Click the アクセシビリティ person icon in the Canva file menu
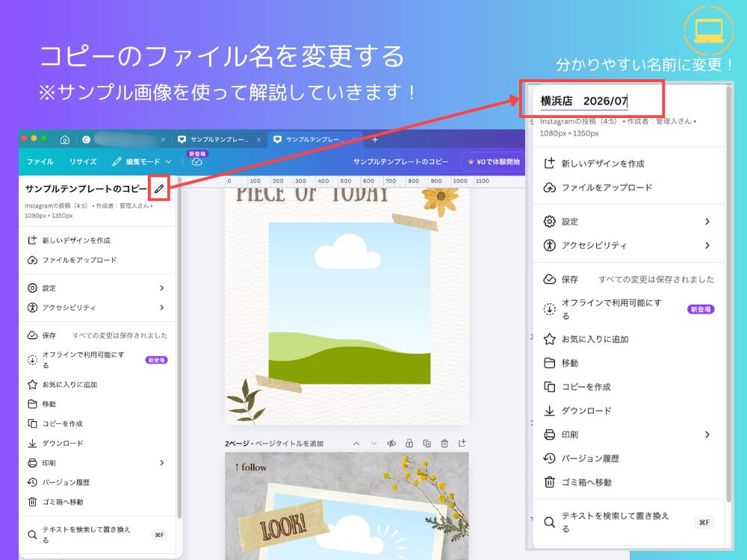Screen dimensions: 747x560 (32, 308)
